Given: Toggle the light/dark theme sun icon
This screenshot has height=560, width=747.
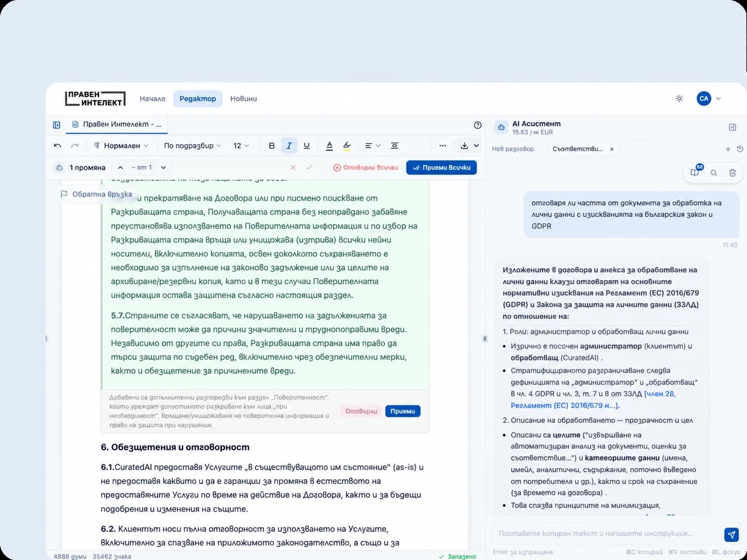Looking at the screenshot, I should [x=679, y=98].
